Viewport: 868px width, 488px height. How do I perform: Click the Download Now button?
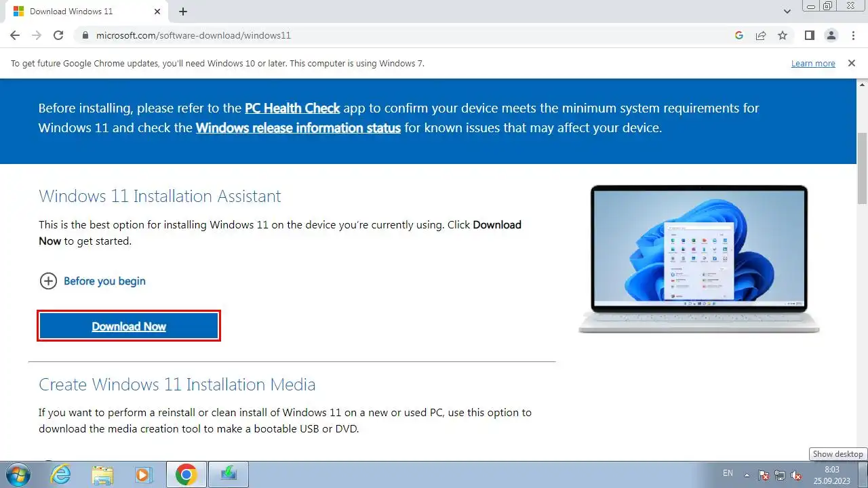pyautogui.click(x=129, y=326)
